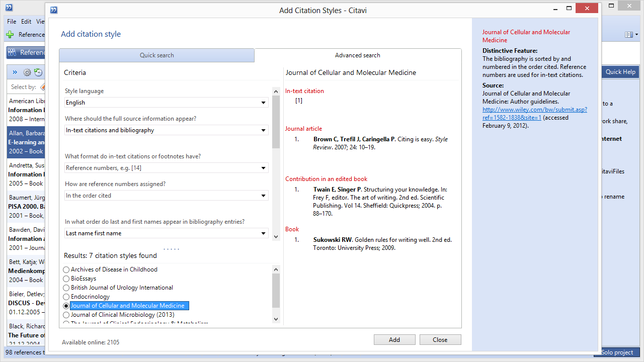
Task: Open the Edit menu in main window
Action: pyautogui.click(x=26, y=22)
